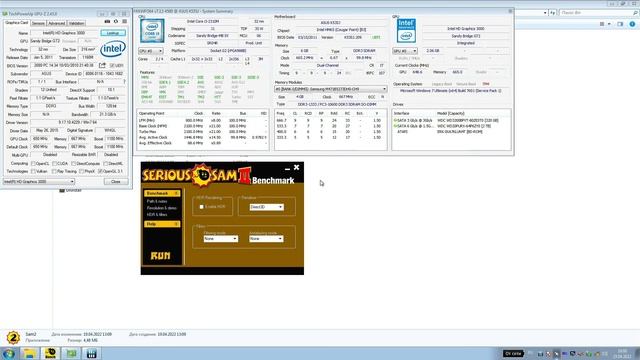640x360 pixels.
Task: Toggle the DirectCompute checkbox
Action: pyautogui.click(x=73, y=163)
